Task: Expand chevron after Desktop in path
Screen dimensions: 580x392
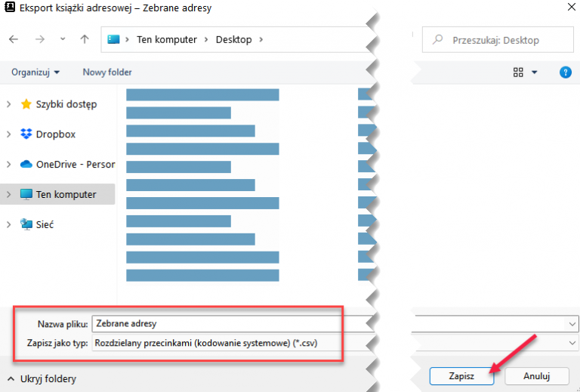Action: [x=261, y=39]
